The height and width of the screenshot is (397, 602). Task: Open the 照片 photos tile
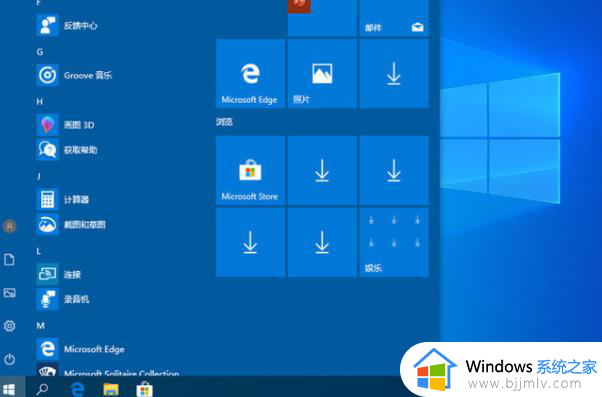point(322,73)
